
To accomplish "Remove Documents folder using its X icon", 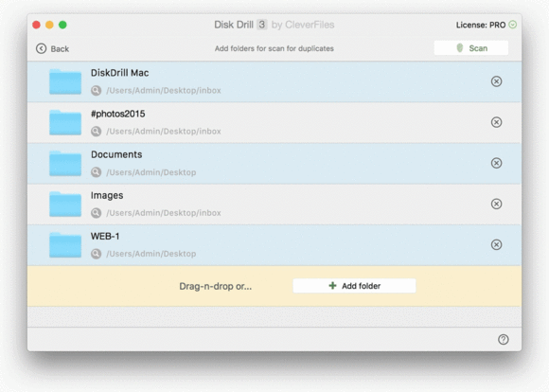I will [x=496, y=163].
